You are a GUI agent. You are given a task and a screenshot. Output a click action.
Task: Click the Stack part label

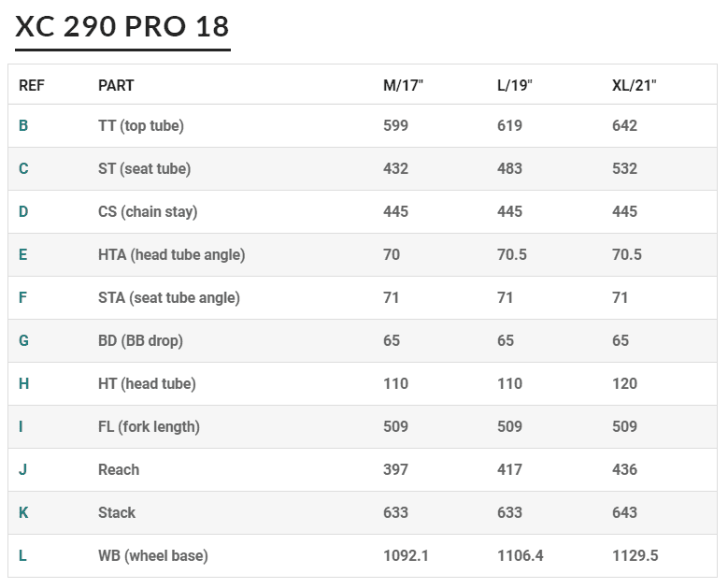117,512
